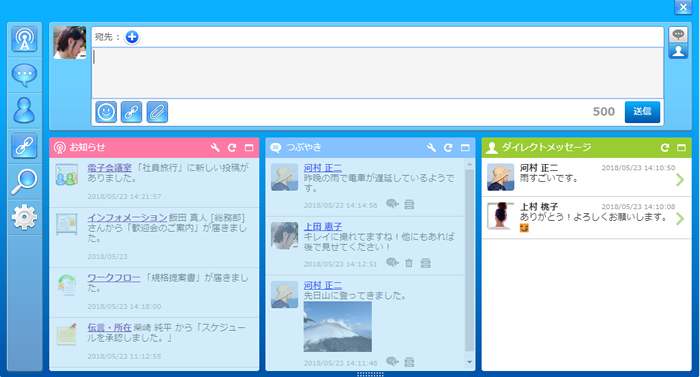Maximize the お知らせ panel

[249, 148]
